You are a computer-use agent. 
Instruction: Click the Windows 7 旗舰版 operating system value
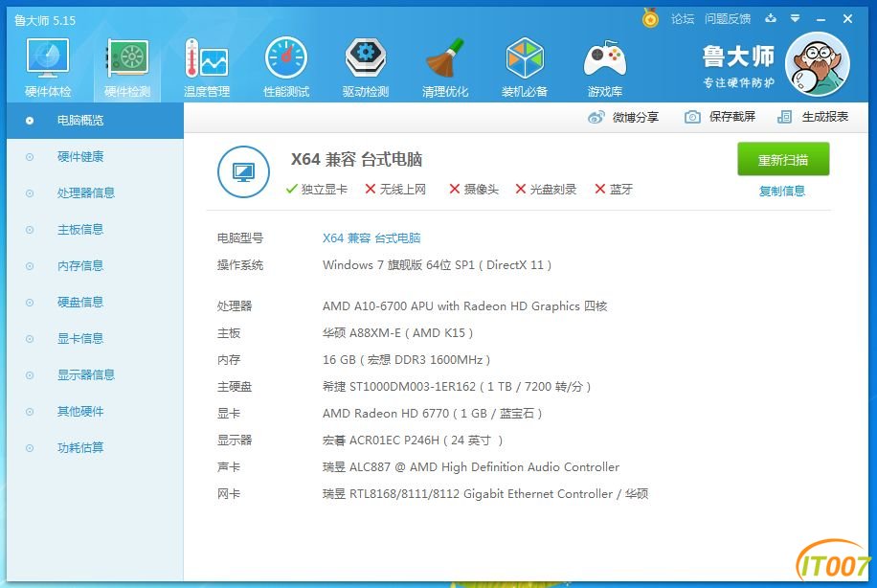pyautogui.click(x=437, y=264)
